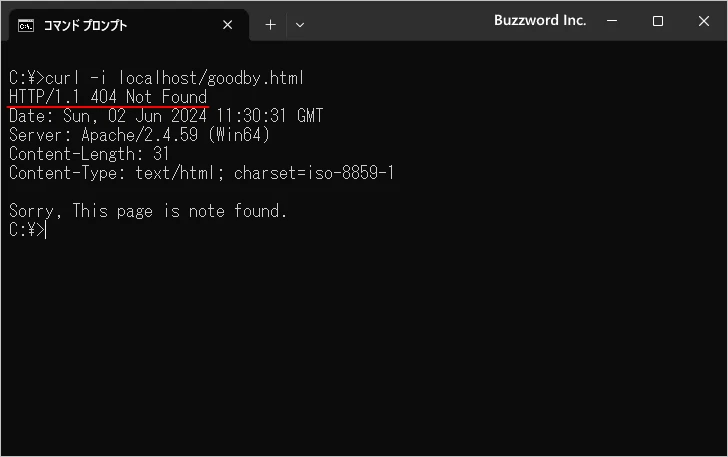Click the Content-Length: 31 header line
The width and height of the screenshot is (728, 457).
[x=89, y=154]
